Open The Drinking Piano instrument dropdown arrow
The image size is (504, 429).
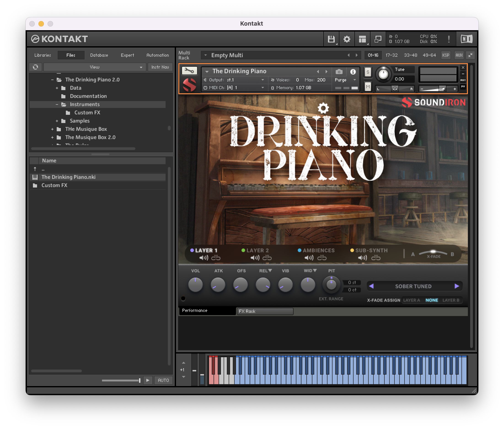pos(207,72)
